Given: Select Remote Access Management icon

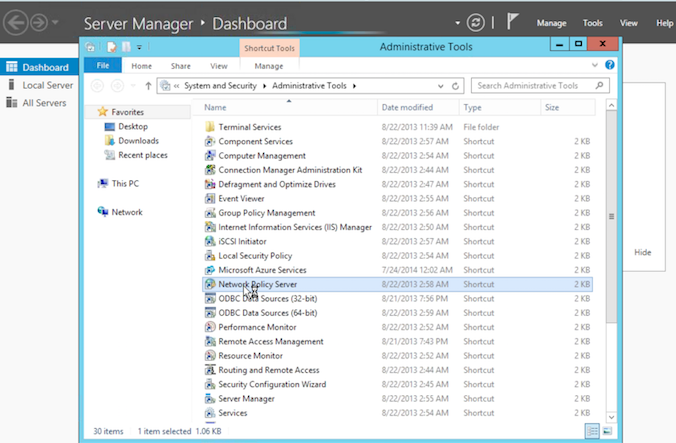Looking at the screenshot, I should pos(210,341).
